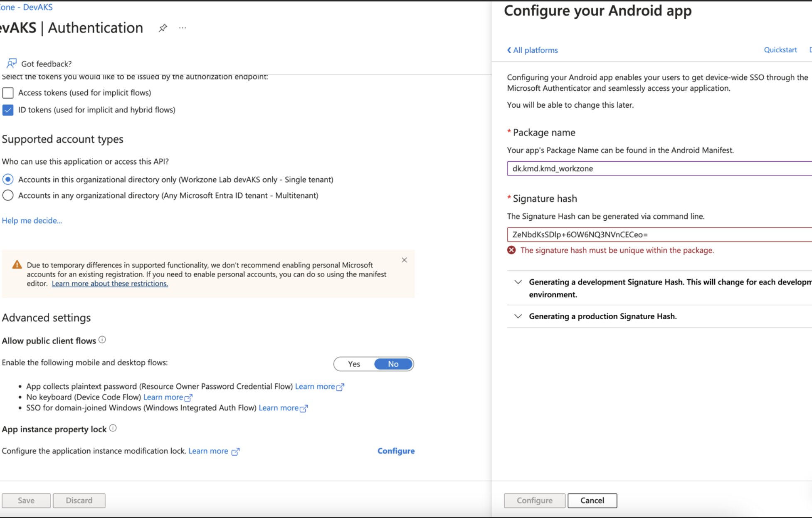Open the Quickstart tab
The height and width of the screenshot is (518, 812).
pos(780,50)
